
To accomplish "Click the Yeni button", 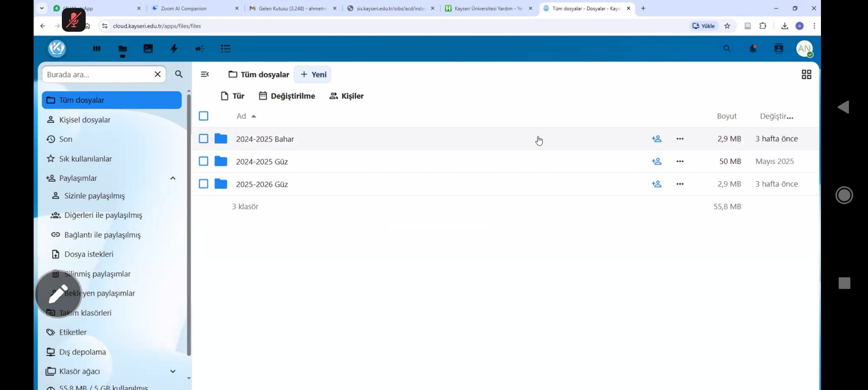I will tap(313, 75).
